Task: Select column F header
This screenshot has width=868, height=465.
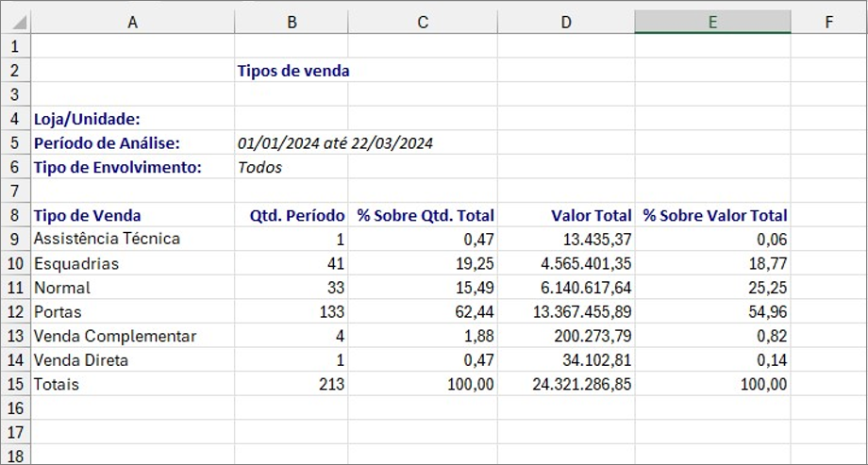Action: pyautogui.click(x=828, y=22)
